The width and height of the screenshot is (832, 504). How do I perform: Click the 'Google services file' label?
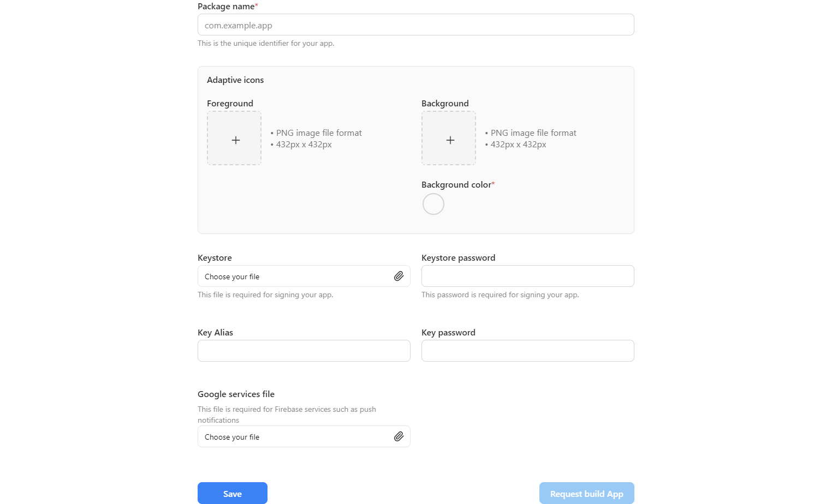pos(236,394)
